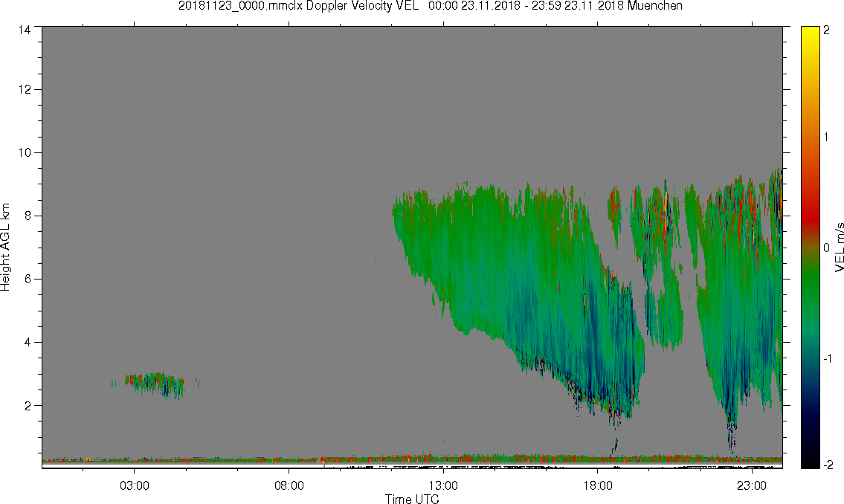Click the 'VEL m/s' colorbar title
The width and height of the screenshot is (844, 504).
point(839,246)
